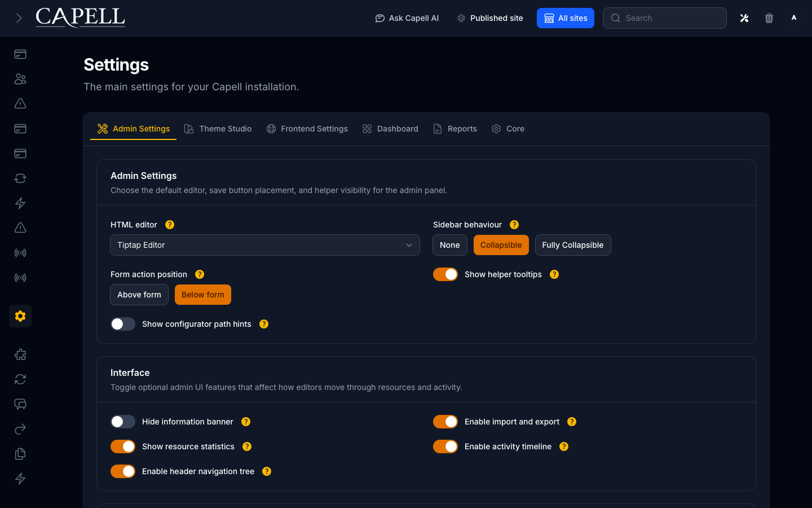The height and width of the screenshot is (508, 812).
Task: Click the Capell logo
Action: coord(80,17)
